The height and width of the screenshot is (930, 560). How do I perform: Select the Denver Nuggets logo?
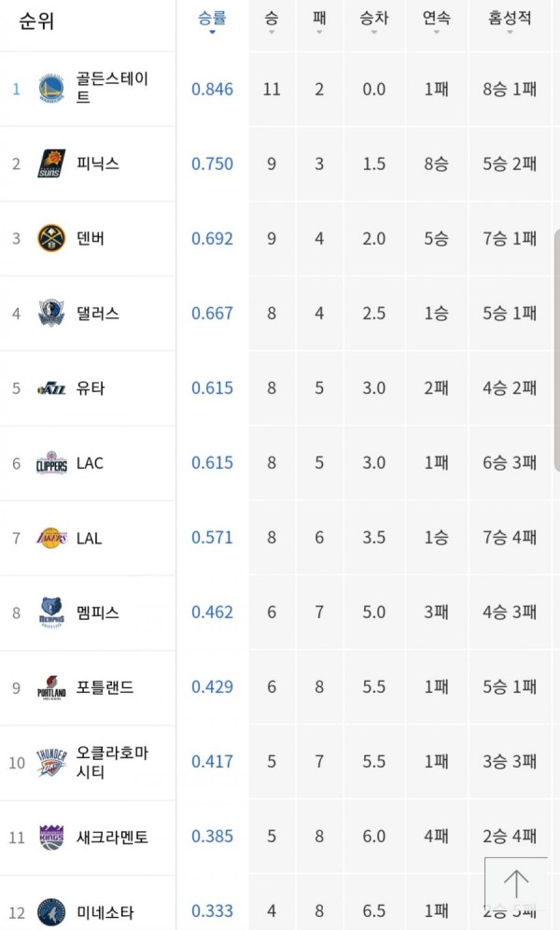51,238
